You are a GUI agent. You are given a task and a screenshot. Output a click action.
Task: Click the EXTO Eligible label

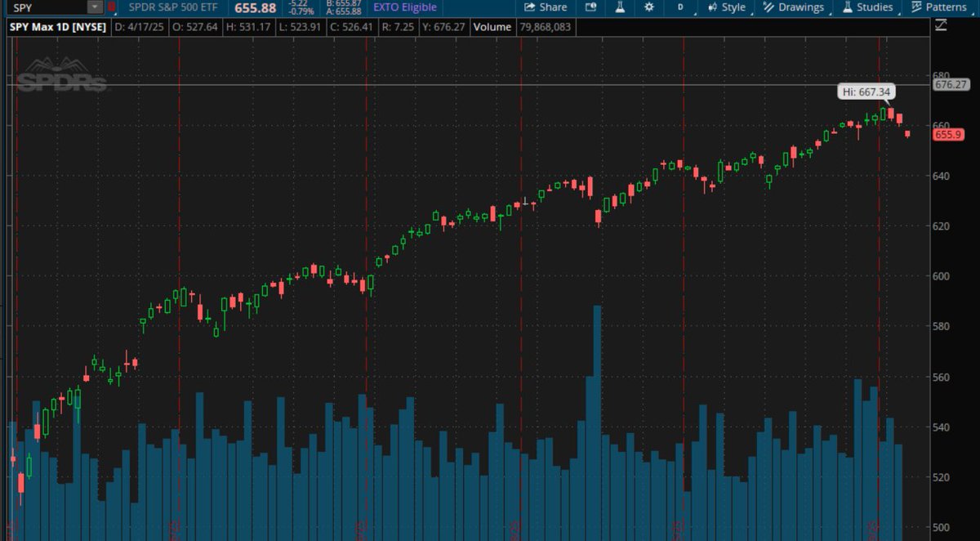pos(405,7)
